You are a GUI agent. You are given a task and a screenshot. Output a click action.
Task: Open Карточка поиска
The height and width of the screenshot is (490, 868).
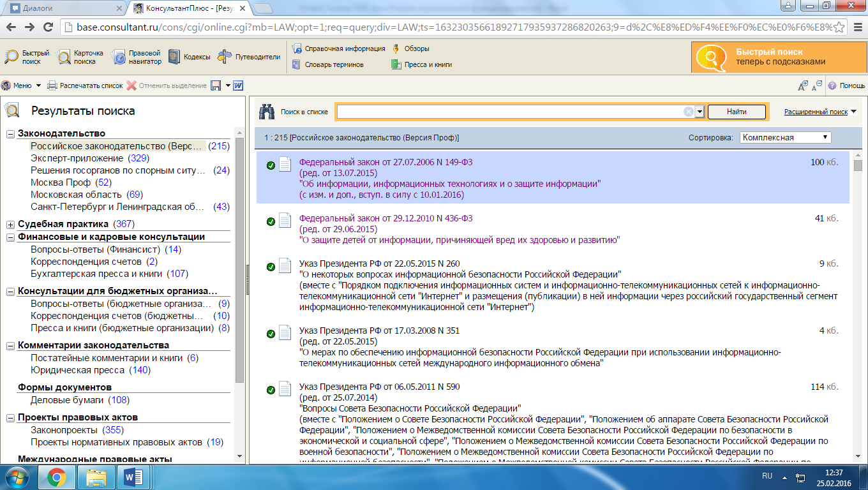pos(80,57)
